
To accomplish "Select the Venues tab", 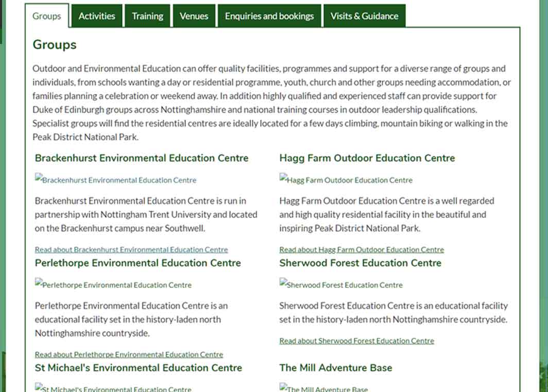I will tap(194, 16).
